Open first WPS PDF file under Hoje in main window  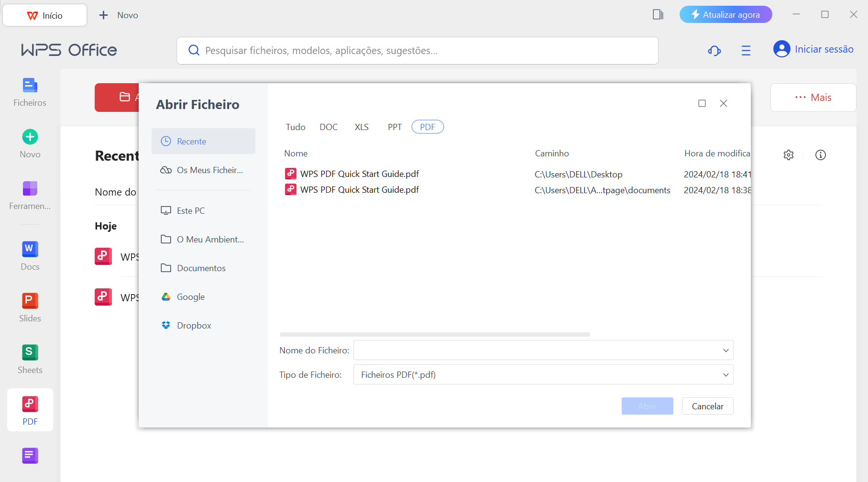(x=117, y=257)
